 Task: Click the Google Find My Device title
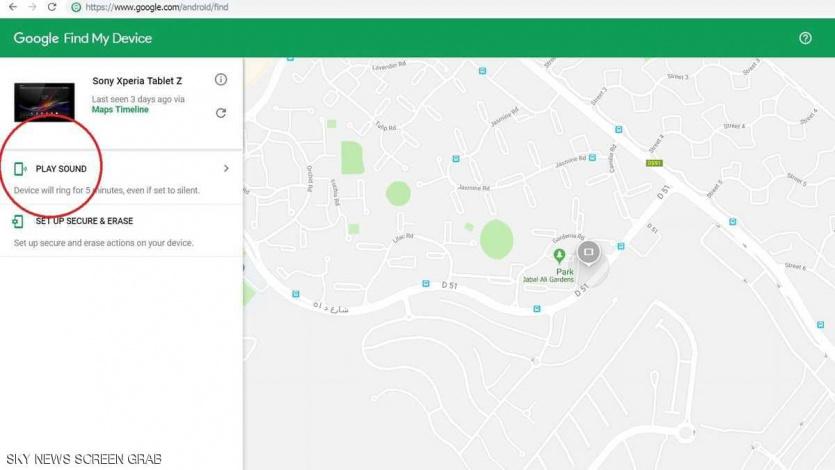pos(82,38)
